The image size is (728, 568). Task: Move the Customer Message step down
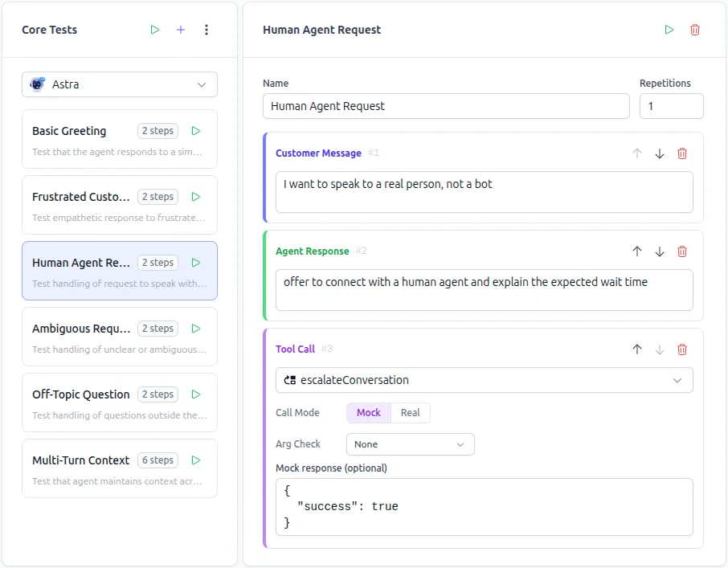tap(659, 153)
